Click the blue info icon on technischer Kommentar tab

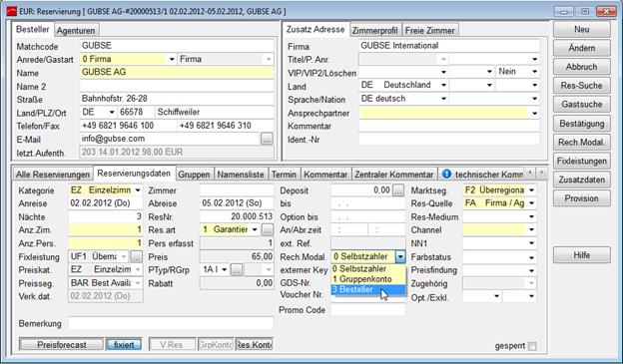click(446, 174)
